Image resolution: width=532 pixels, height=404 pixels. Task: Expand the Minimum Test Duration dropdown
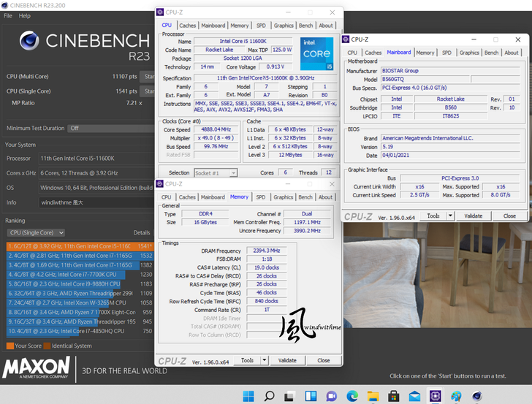110,128
